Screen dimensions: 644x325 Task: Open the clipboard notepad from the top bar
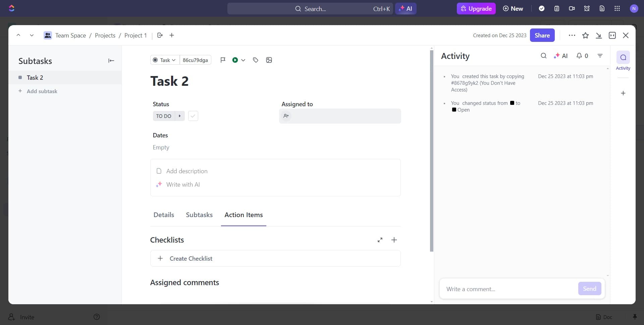pyautogui.click(x=557, y=8)
